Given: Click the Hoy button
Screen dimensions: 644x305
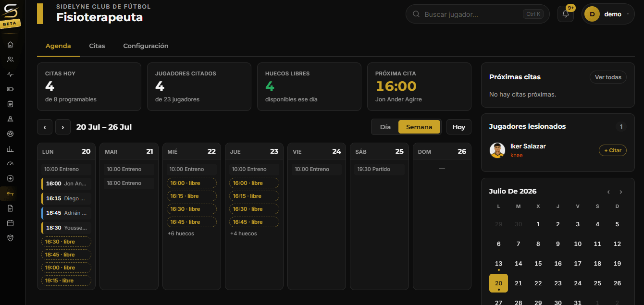Looking at the screenshot, I should (459, 127).
